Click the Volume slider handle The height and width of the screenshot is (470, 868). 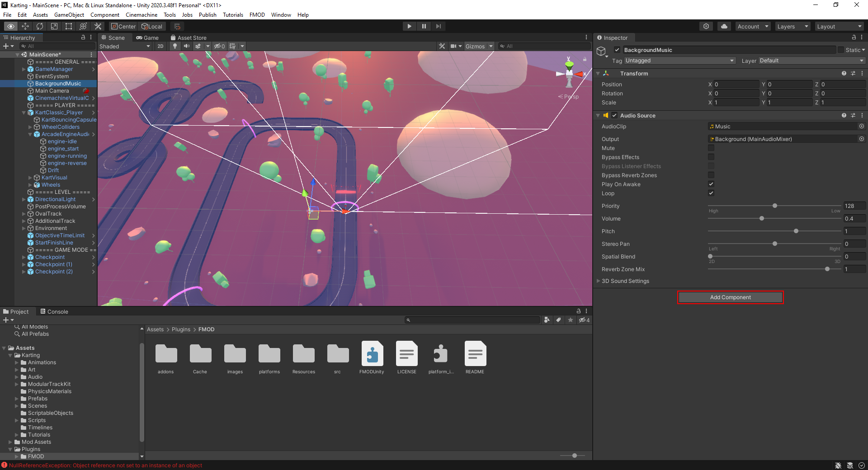pyautogui.click(x=762, y=218)
